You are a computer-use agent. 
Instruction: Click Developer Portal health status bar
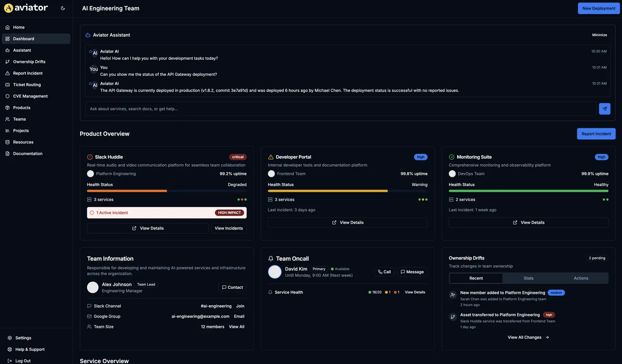[347, 191]
